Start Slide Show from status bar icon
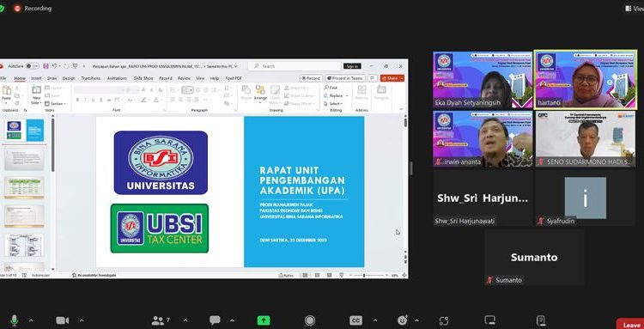The height and width of the screenshot is (329, 644). tap(341, 275)
